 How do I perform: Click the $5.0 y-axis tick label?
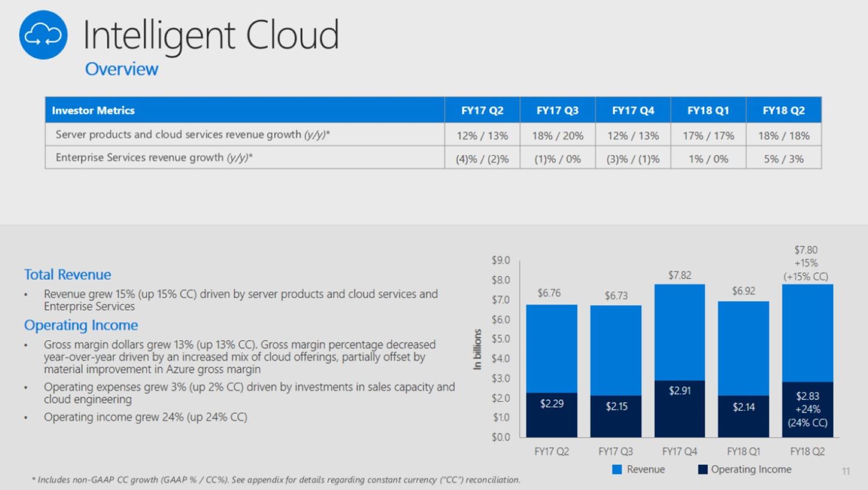[x=502, y=339]
